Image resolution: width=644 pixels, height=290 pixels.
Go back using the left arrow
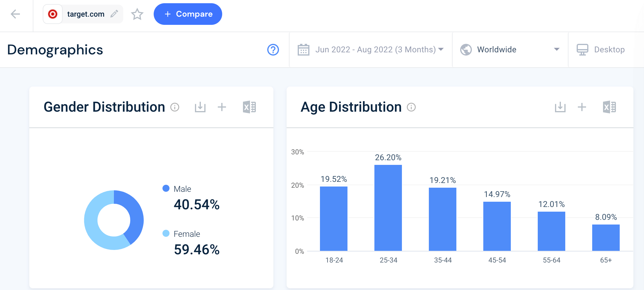pos(15,14)
